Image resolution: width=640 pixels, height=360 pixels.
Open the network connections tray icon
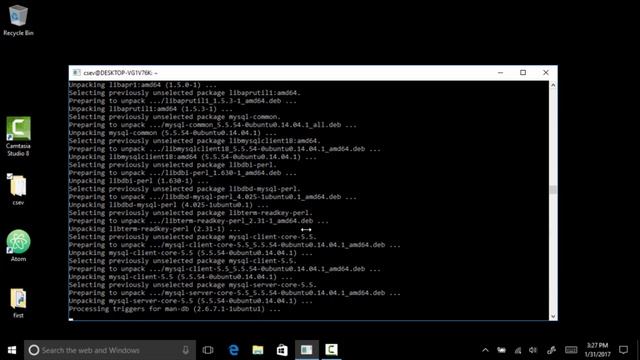[518, 350]
